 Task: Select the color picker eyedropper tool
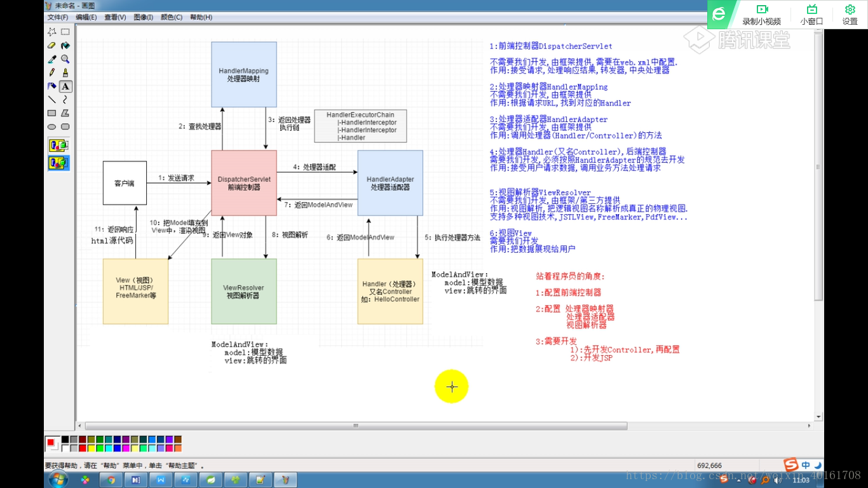click(x=52, y=59)
